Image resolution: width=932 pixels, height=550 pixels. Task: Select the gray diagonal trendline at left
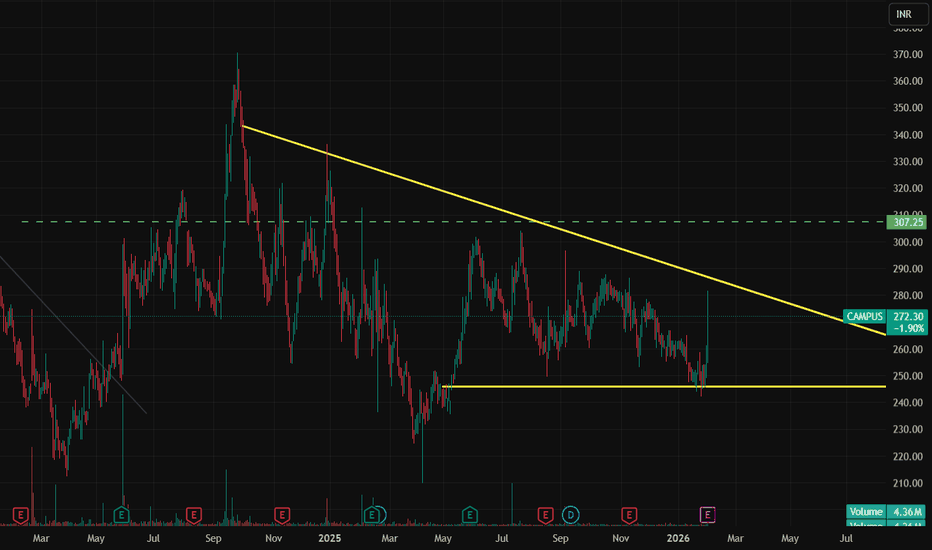(x=73, y=334)
